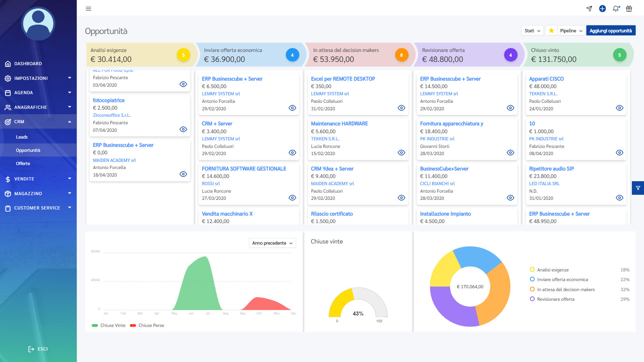Expand the Impostazioni menu arrow
The image size is (644, 362).
(x=69, y=78)
